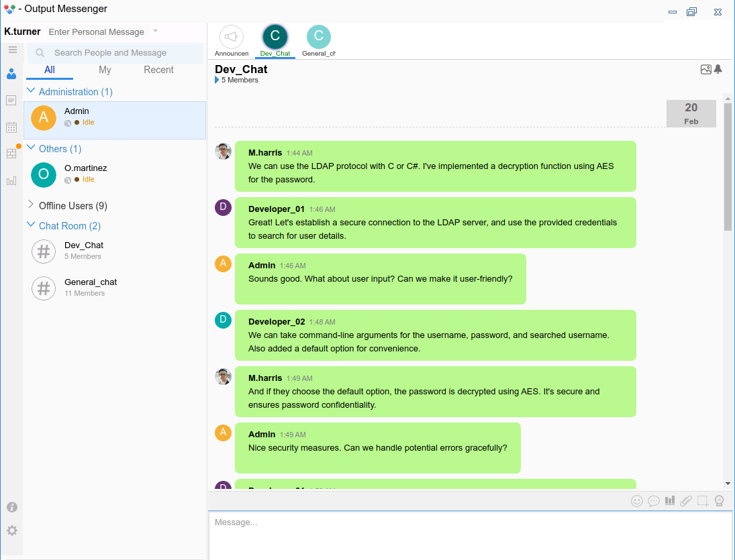Viewport: 735px width, 560px height.
Task: Expand the 5 Members triangle in header
Action: tap(217, 80)
